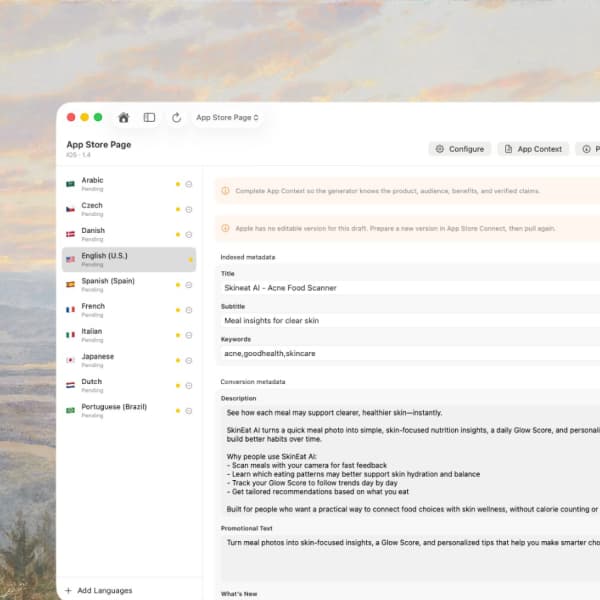Click the remove circle icon for Spanish (Spain)

click(189, 285)
